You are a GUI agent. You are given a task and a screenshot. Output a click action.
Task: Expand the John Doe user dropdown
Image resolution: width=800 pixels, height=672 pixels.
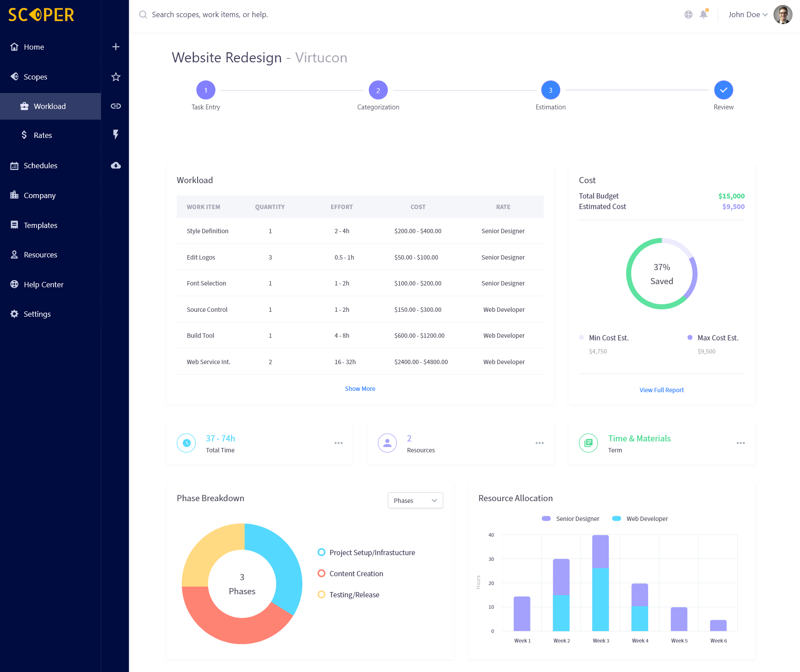pyautogui.click(x=748, y=14)
